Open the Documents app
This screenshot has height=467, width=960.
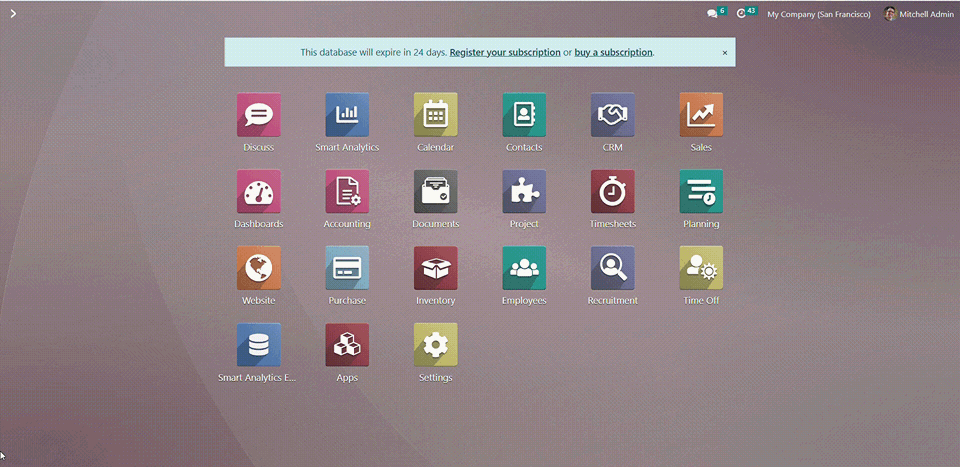point(435,192)
